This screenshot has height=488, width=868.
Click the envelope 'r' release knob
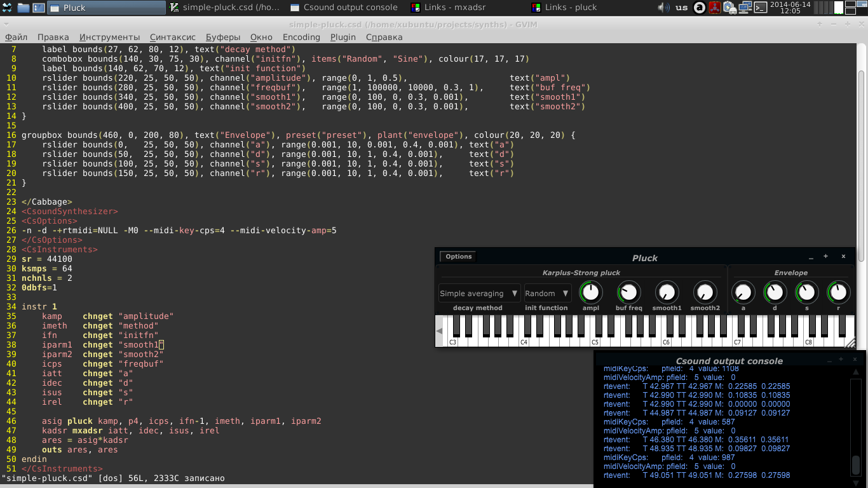838,292
